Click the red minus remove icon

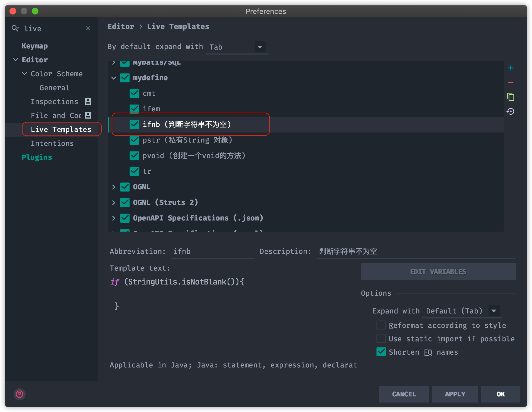(x=511, y=83)
